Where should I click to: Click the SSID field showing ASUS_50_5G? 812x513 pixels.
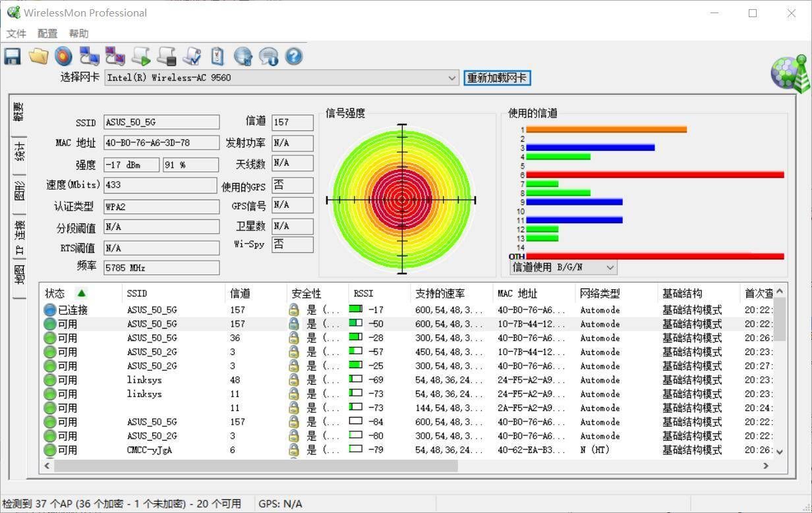pos(161,122)
